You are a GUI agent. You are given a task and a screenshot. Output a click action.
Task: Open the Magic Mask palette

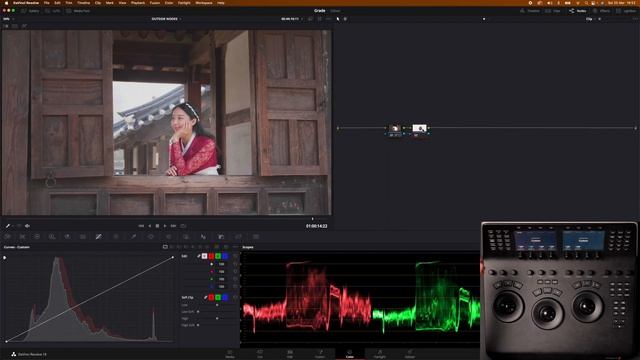(186, 236)
